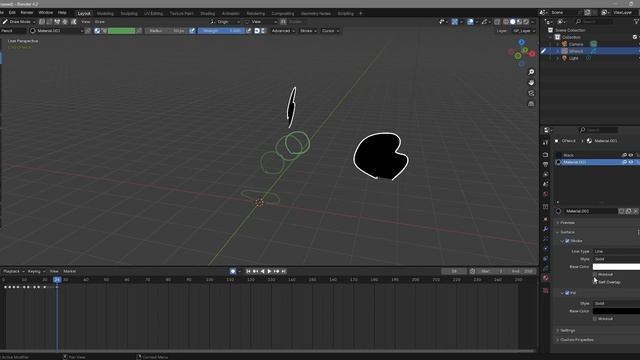Viewport: 640px width, 360px height.
Task: Open the Stroke dropdown in tool header
Action: pos(308,31)
